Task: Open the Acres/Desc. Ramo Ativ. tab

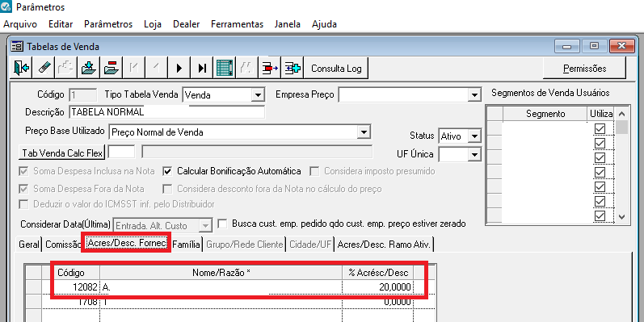Action: [384, 245]
